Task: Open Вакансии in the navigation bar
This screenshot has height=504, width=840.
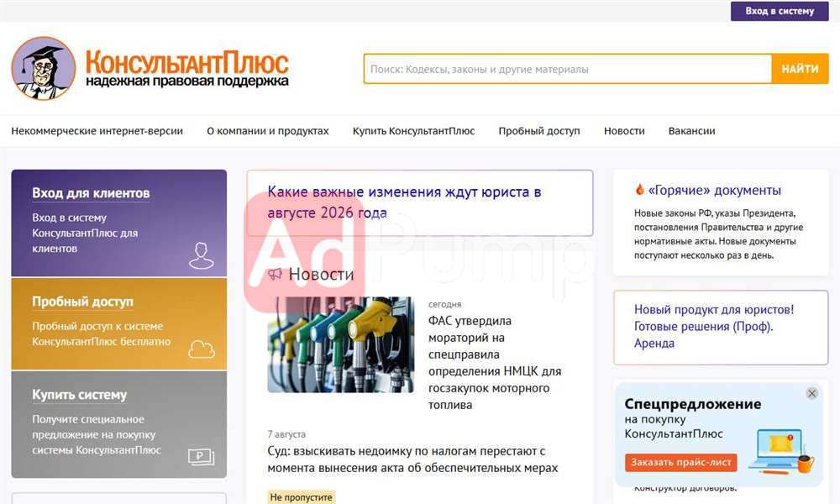Action: tap(691, 131)
